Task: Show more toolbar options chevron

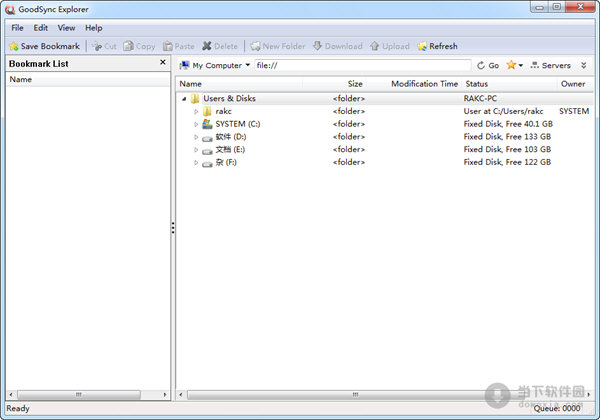Action: [584, 65]
